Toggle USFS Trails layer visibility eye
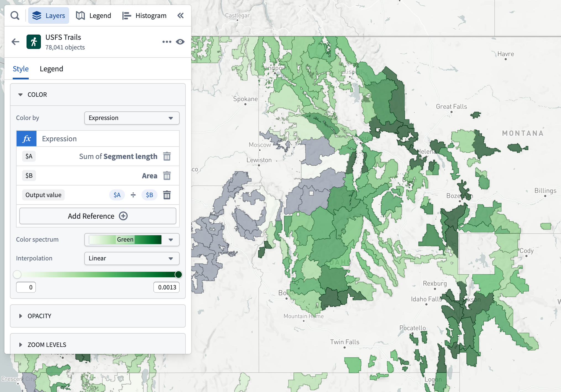This screenshot has height=392, width=561. tap(180, 42)
